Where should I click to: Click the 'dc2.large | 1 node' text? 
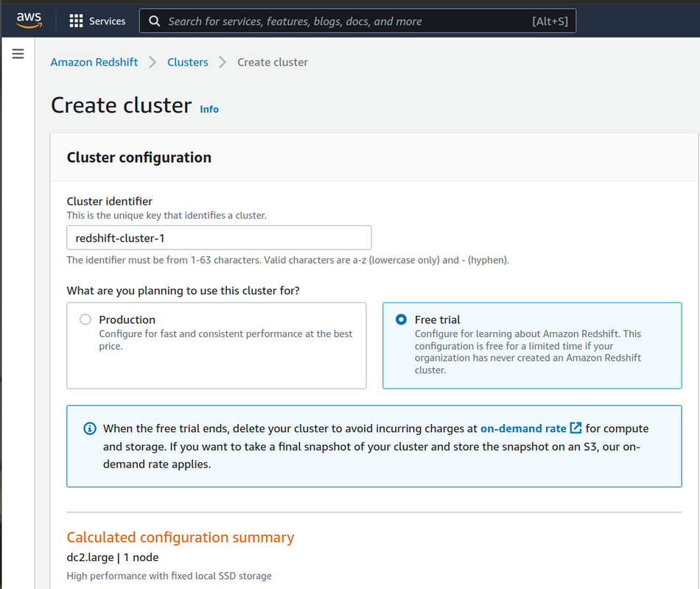coord(113,557)
